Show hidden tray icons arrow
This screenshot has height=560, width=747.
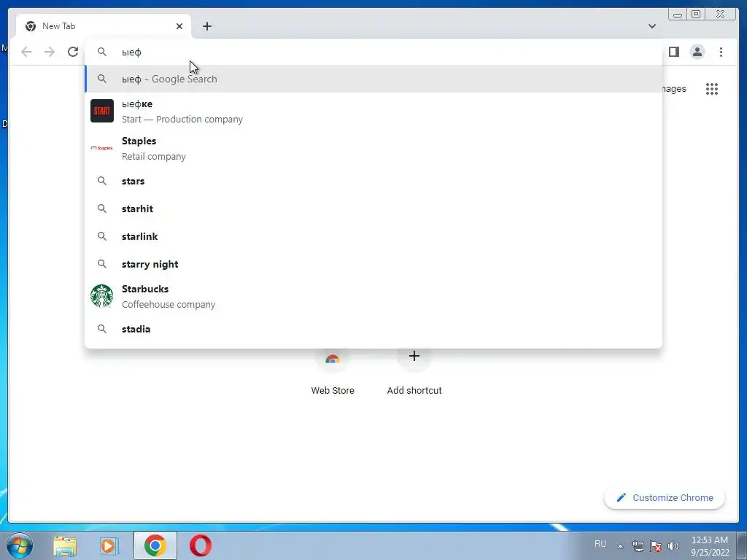tap(620, 546)
